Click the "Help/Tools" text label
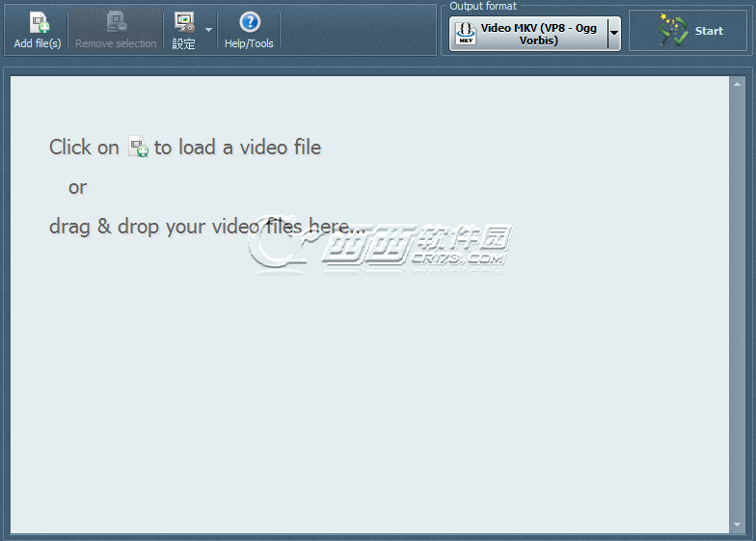Viewport: 756px width, 541px height. click(x=249, y=43)
